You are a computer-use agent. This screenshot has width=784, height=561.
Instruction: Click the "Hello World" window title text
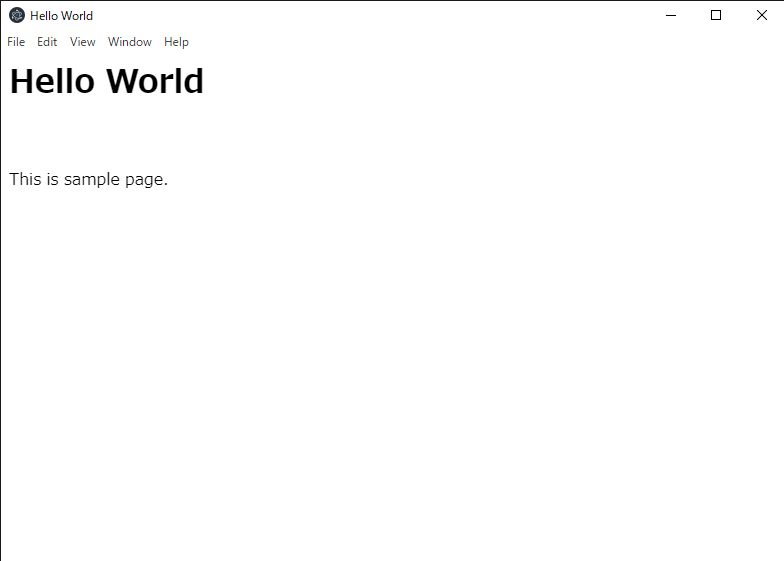pos(62,16)
